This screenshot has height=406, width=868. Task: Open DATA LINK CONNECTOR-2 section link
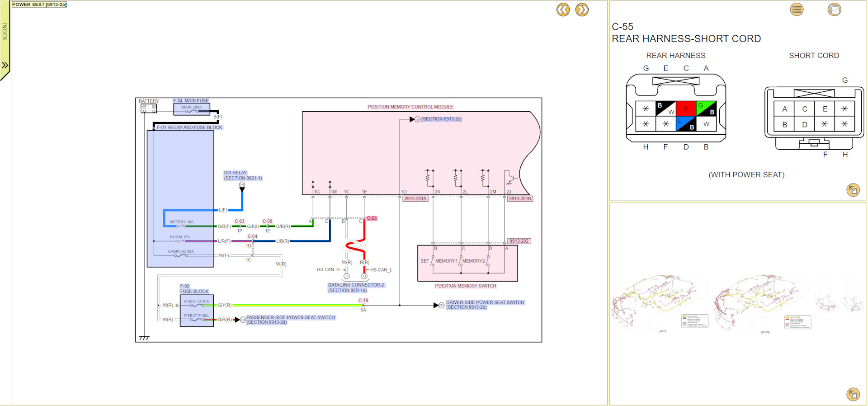pyautogui.click(x=356, y=288)
